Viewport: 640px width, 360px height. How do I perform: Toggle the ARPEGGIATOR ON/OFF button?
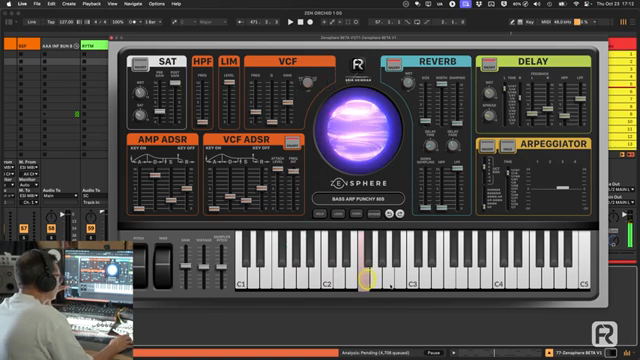click(x=487, y=146)
